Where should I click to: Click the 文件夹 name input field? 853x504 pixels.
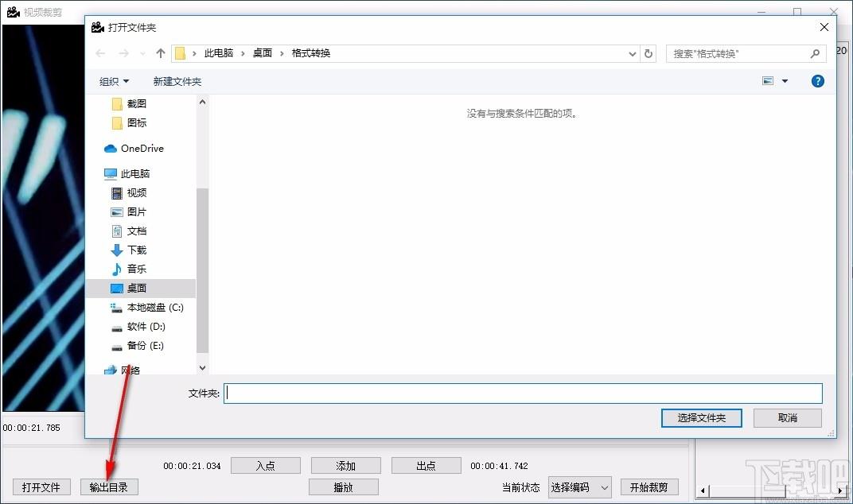click(x=523, y=393)
